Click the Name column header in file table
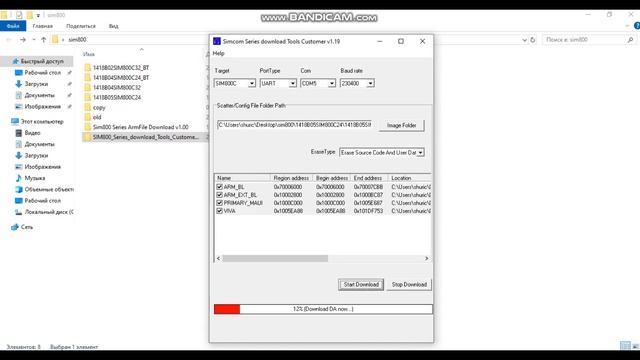 click(242, 178)
